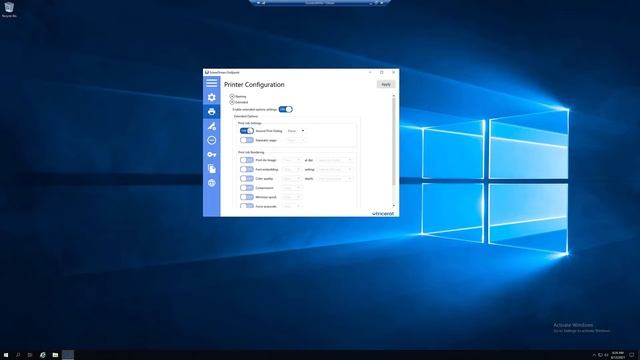Enable the Color quality switch
Viewport: 640px width, 360px height.
point(247,178)
